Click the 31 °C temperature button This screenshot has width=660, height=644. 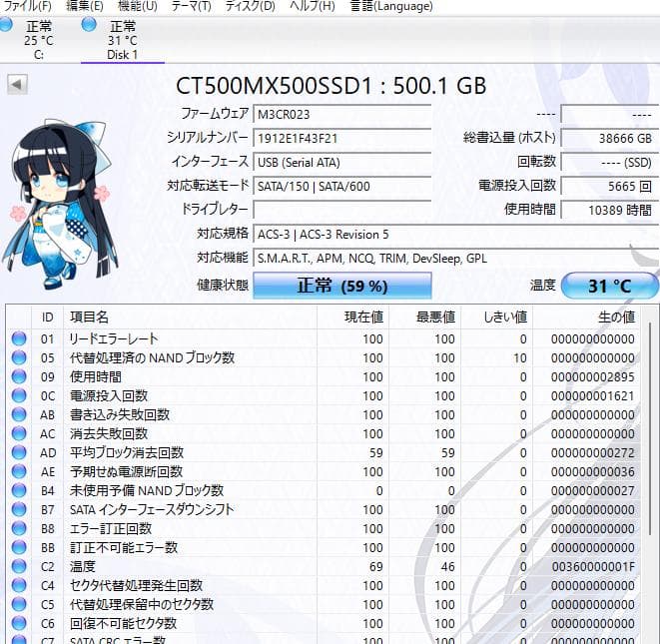click(609, 286)
